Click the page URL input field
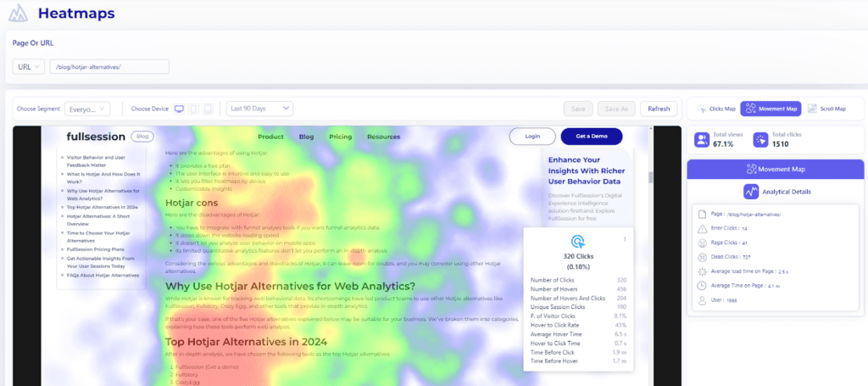Screen dimensions: 868x386 pyautogui.click(x=109, y=66)
